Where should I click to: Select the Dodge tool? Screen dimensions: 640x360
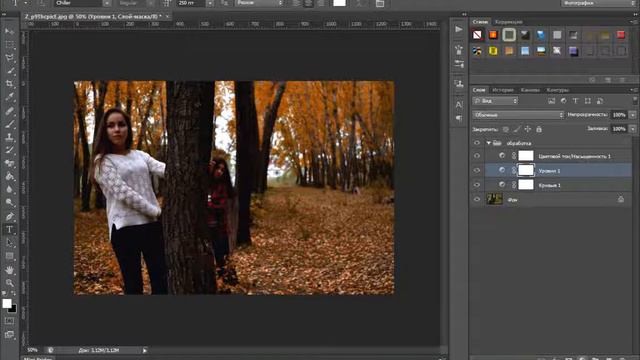pyautogui.click(x=9, y=202)
